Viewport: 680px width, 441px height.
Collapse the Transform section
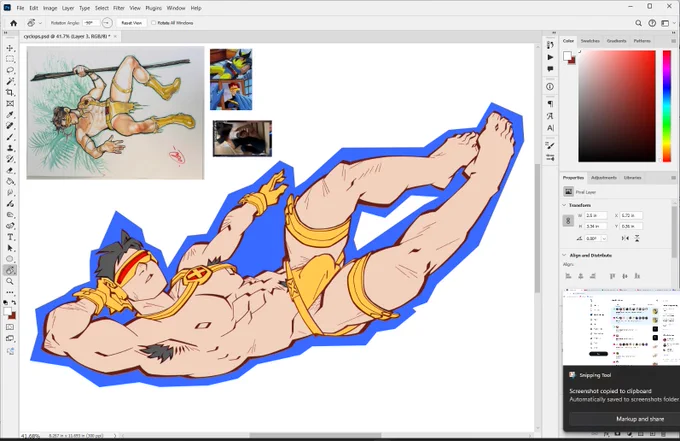pyautogui.click(x=564, y=205)
